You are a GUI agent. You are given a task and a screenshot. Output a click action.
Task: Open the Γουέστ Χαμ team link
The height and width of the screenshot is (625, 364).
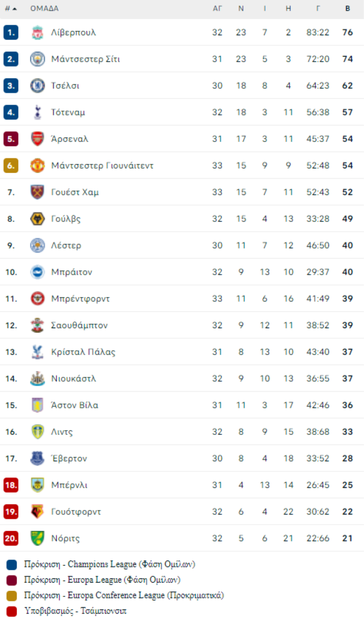[x=75, y=192]
